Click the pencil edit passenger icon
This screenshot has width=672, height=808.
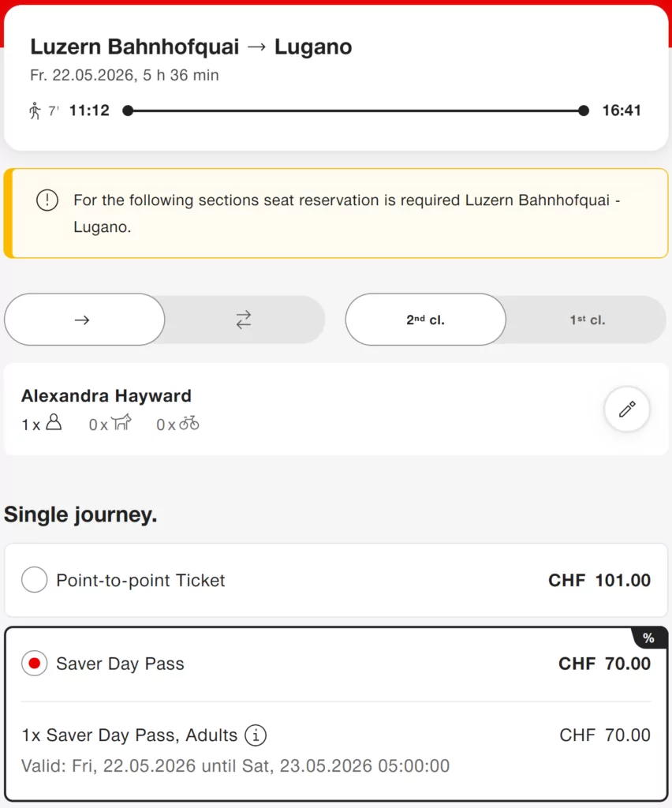point(627,410)
